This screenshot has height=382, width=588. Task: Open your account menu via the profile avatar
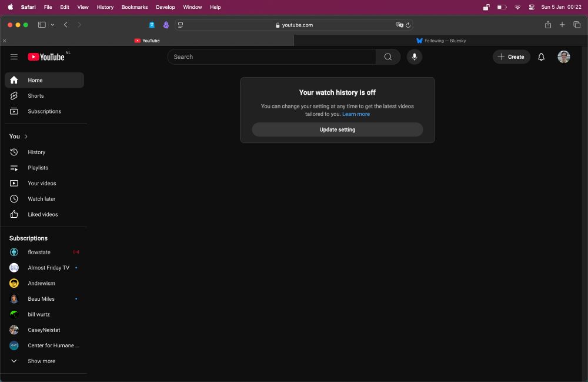[x=563, y=57]
